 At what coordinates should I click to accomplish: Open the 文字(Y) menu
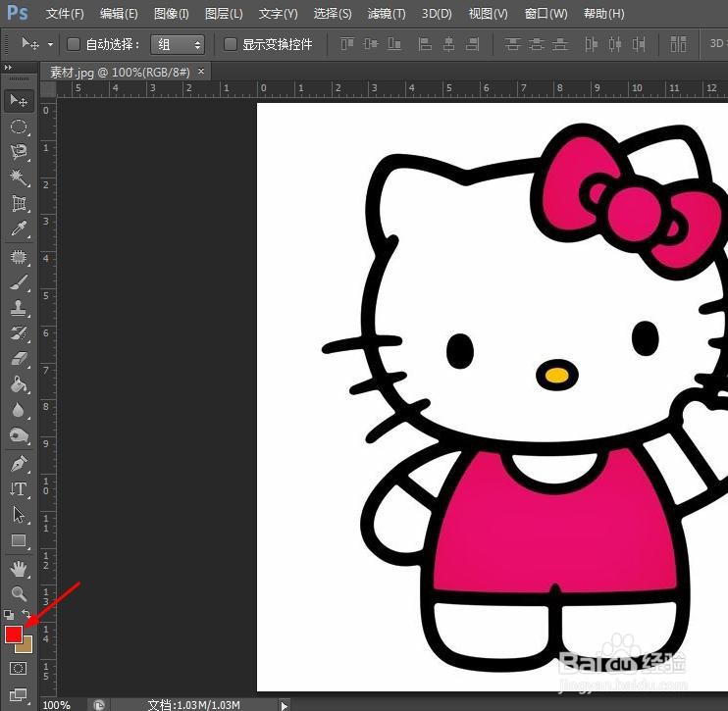278,14
